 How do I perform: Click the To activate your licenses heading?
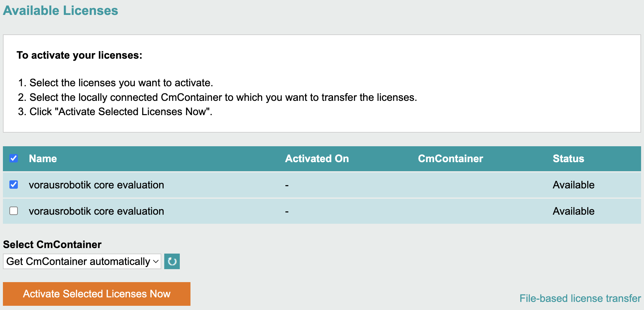pos(79,55)
